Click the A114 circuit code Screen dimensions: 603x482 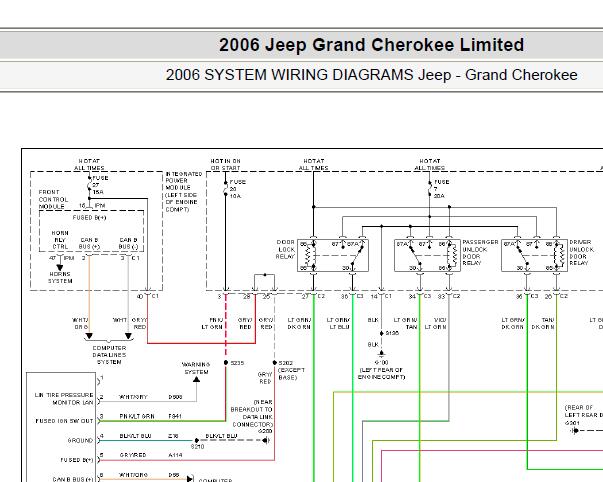(175, 455)
